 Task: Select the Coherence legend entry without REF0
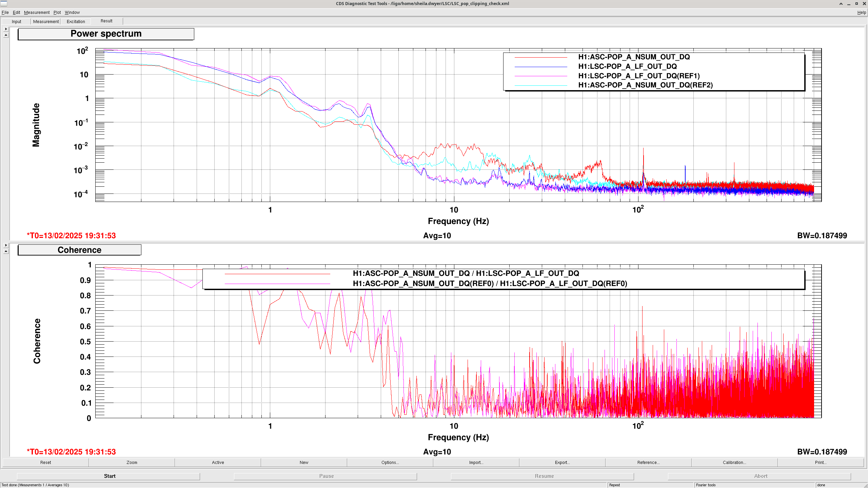[x=466, y=273]
